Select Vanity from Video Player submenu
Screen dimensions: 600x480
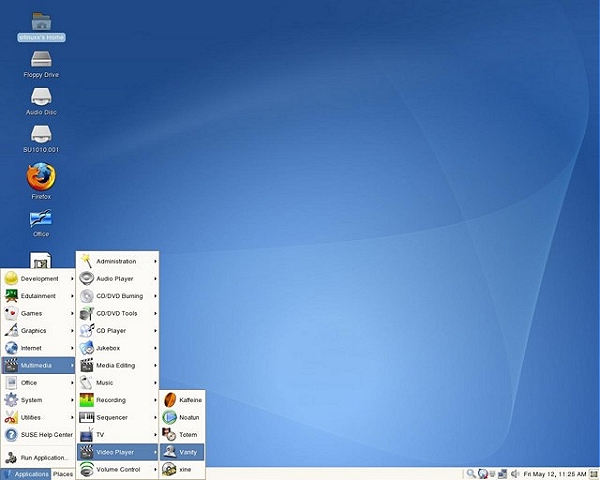coord(188,452)
